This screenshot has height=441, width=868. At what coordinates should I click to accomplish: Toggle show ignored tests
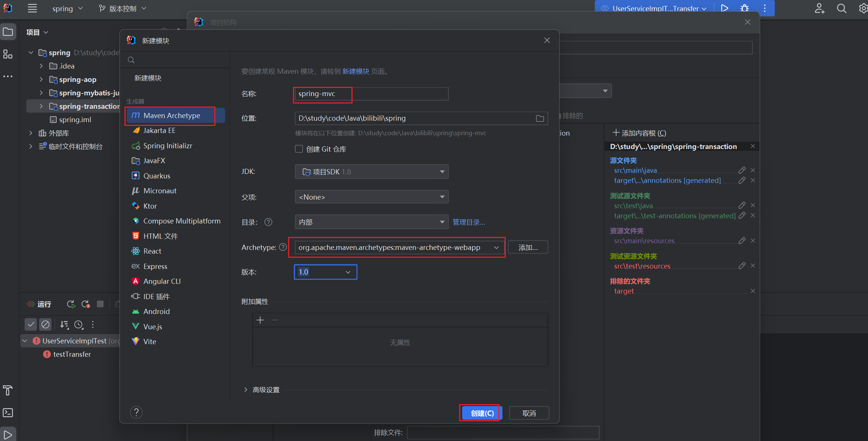45,324
